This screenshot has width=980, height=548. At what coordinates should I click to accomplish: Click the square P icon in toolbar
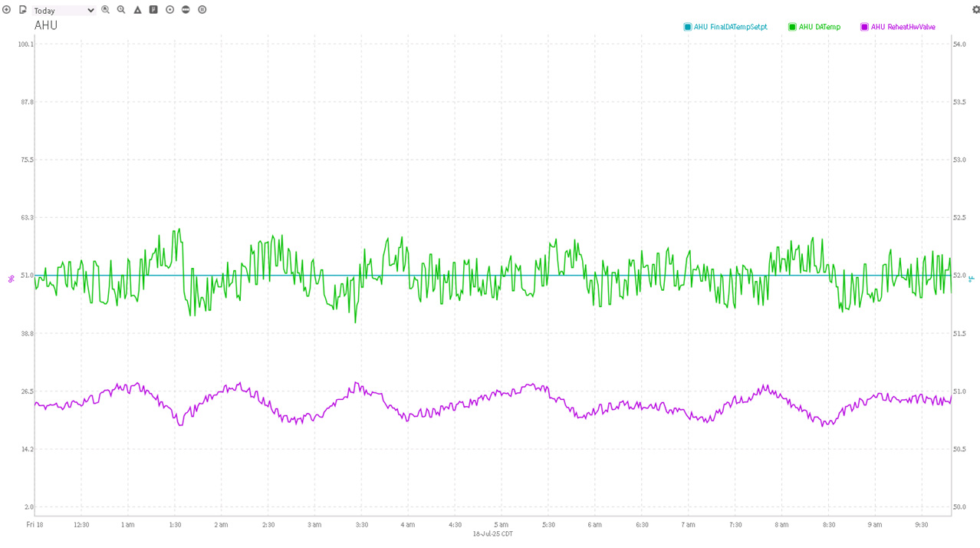pos(153,10)
